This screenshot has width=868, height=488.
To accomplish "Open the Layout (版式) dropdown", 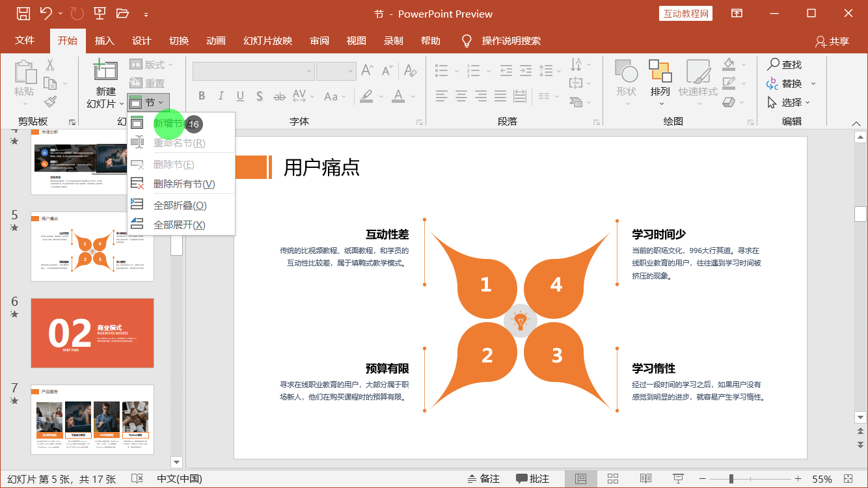I will pyautogui.click(x=152, y=64).
